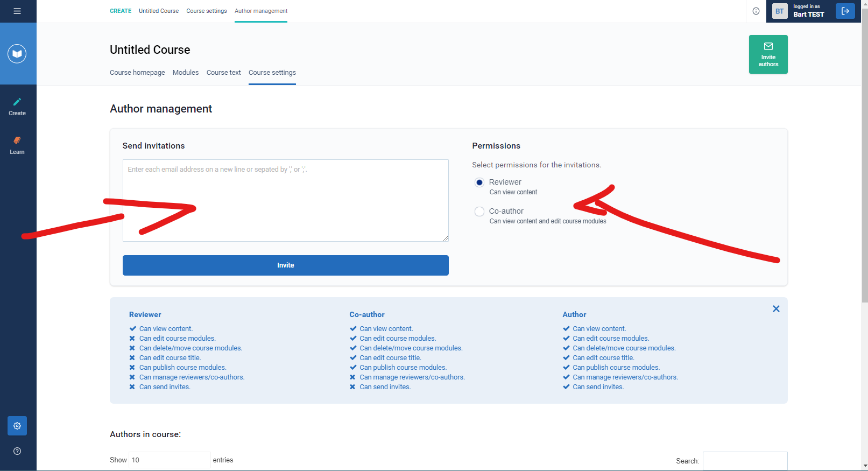
Task: Click the 'Co-author' heading in info panel
Action: (367, 314)
